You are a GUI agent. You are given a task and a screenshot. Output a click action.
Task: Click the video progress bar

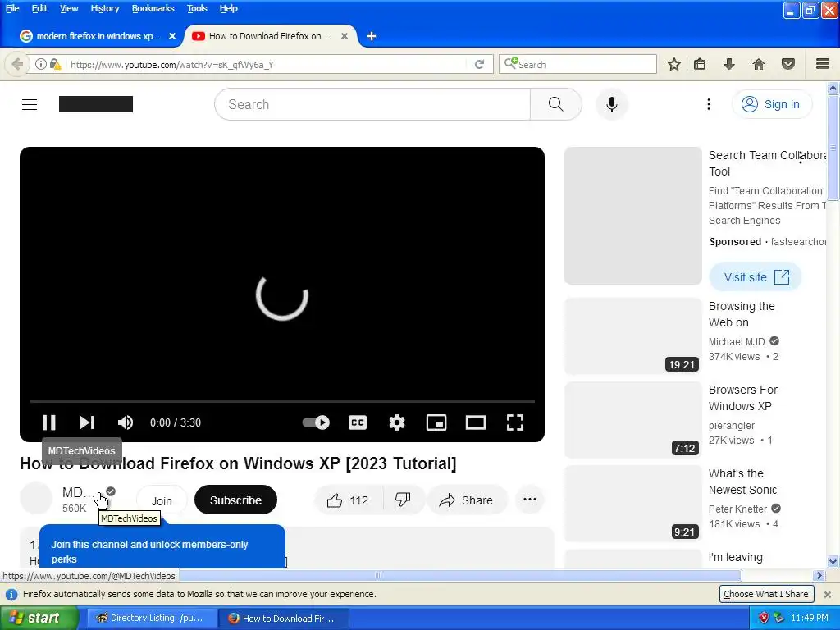coord(282,400)
